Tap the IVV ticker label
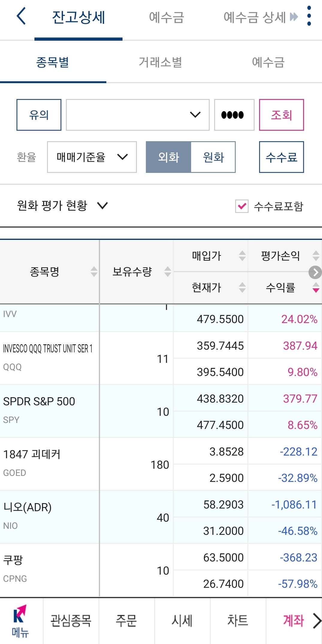 [x=10, y=314]
